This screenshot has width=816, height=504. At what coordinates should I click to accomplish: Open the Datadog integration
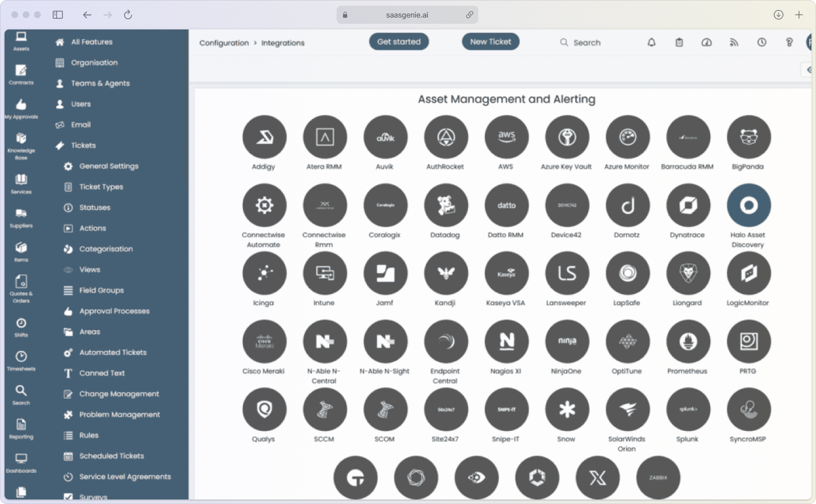pos(445,205)
